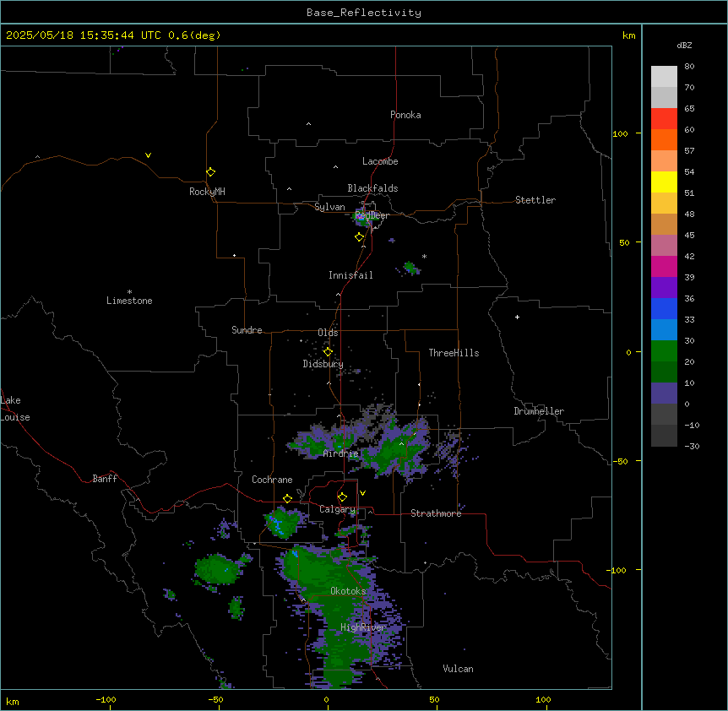Viewport: 728px width, 711px height.
Task: Click the Stettler city label
Action: tap(535, 200)
